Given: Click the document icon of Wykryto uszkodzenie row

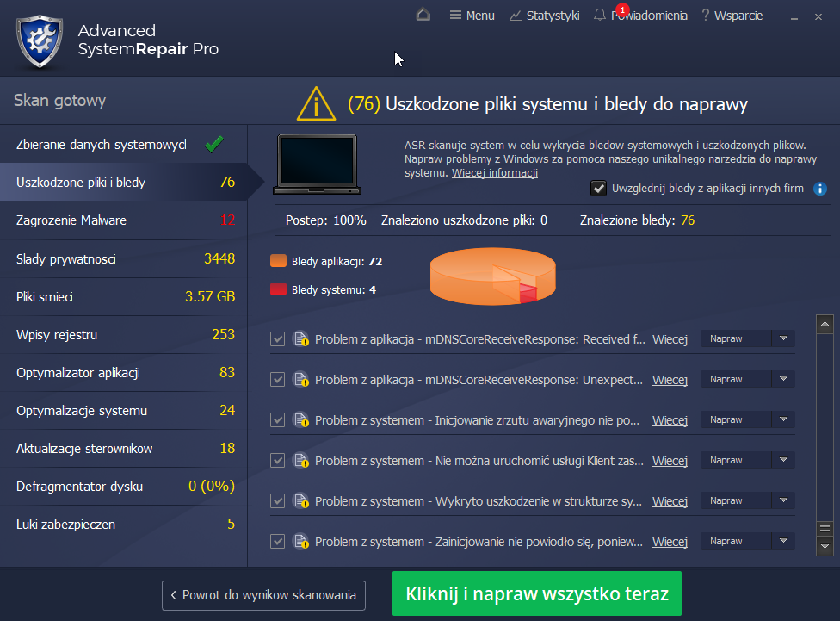Looking at the screenshot, I should (301, 501).
